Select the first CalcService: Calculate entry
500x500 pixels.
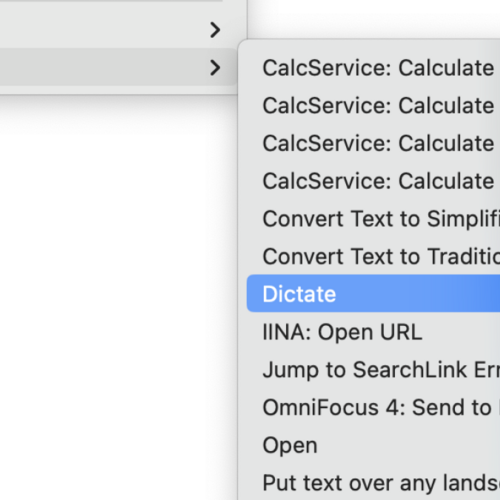click(x=373, y=67)
